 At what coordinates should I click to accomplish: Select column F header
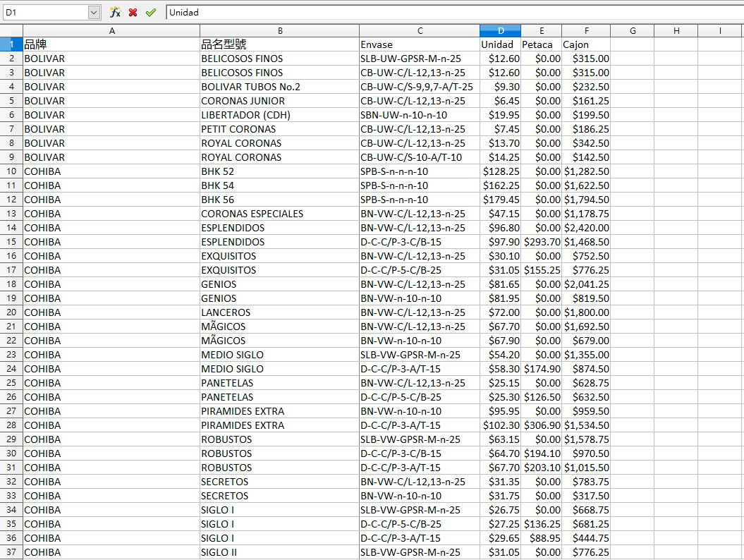tap(586, 31)
